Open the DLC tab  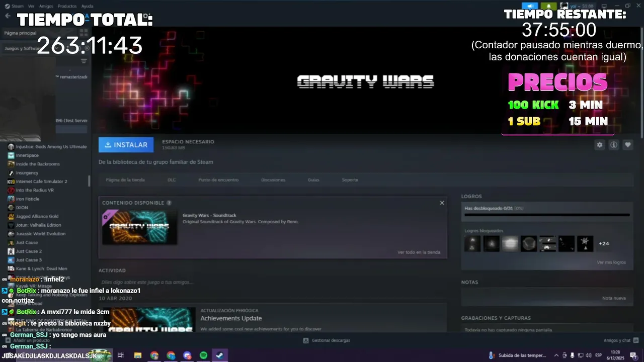click(172, 180)
